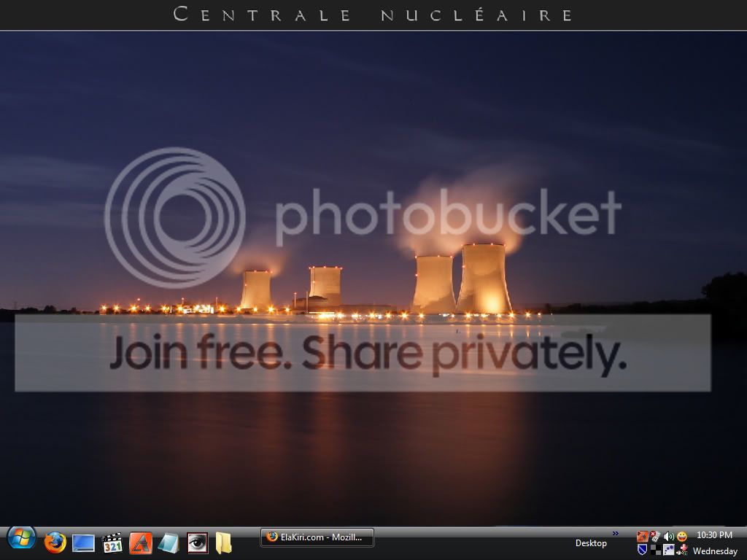Click the disconnected device tray icon
747x560 pixels.
coord(656,537)
